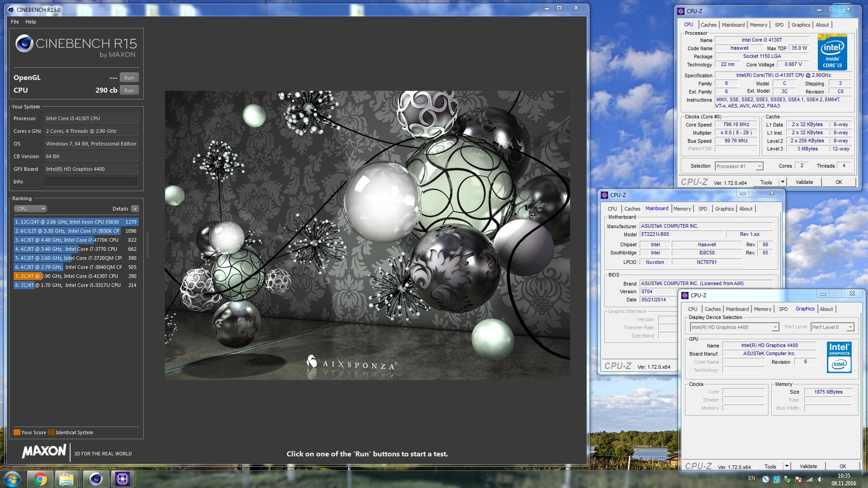Screen dimensions: 868x488
Task: Click the key-shaped tray icon
Action: coord(765,479)
